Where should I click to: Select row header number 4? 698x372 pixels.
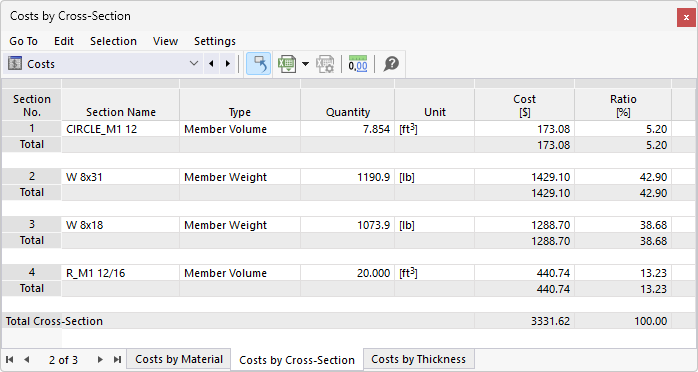pyautogui.click(x=32, y=273)
